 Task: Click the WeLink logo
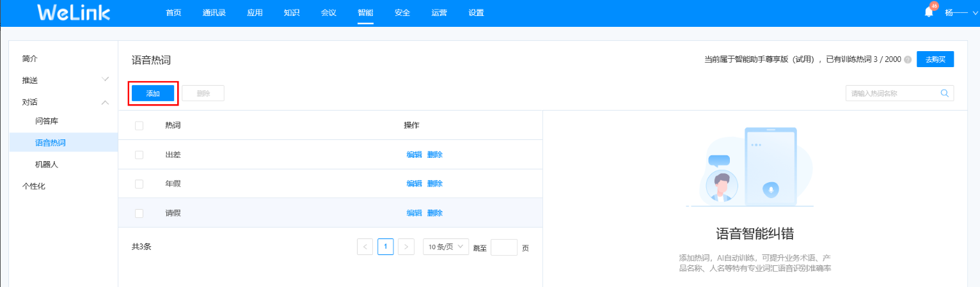(x=74, y=13)
